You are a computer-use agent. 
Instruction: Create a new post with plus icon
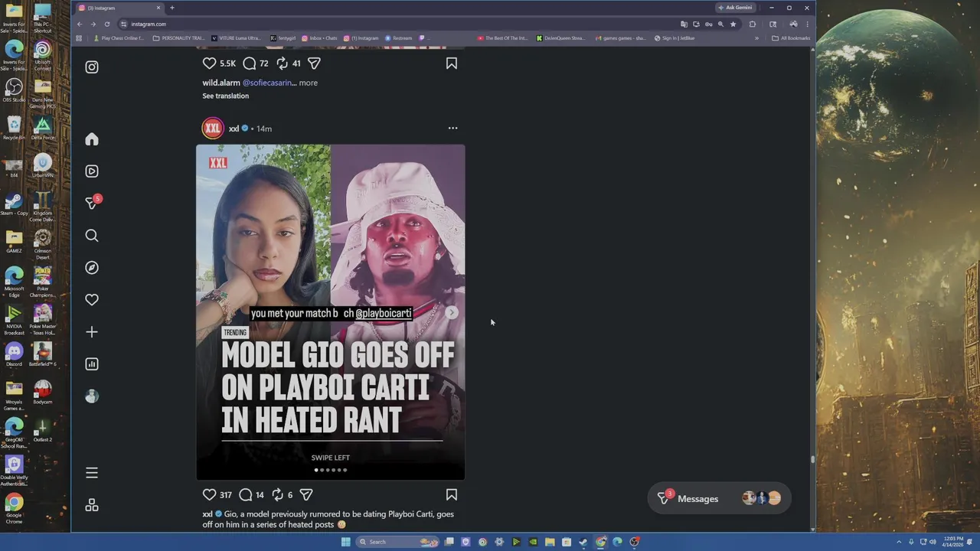[92, 332]
